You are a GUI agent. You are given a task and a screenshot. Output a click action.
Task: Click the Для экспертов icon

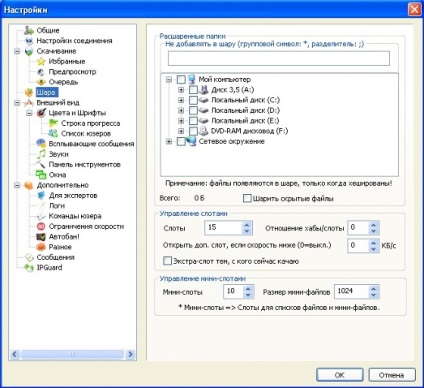pyautogui.click(x=41, y=195)
